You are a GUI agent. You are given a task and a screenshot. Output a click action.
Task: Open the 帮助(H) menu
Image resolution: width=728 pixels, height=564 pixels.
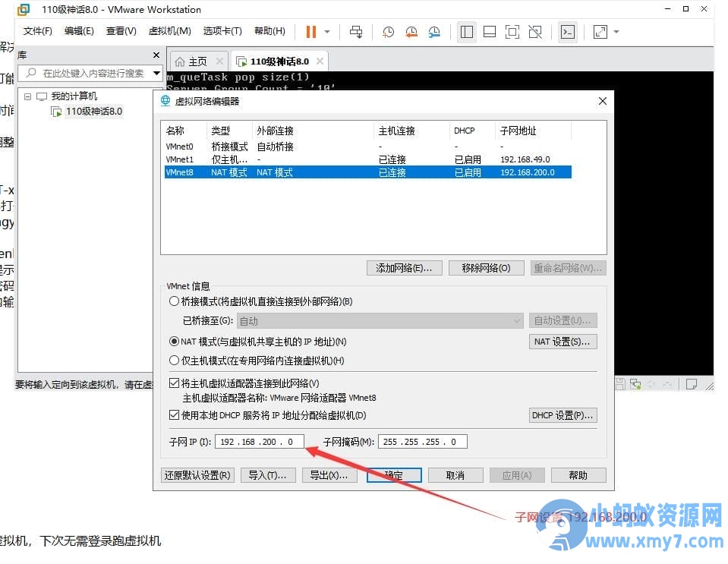click(269, 31)
